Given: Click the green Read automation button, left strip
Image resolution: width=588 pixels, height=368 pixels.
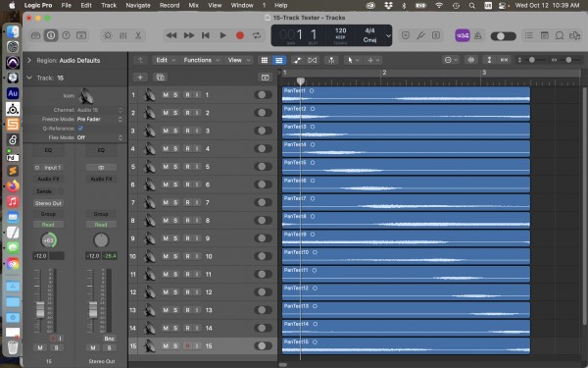Looking at the screenshot, I should click(48, 225).
